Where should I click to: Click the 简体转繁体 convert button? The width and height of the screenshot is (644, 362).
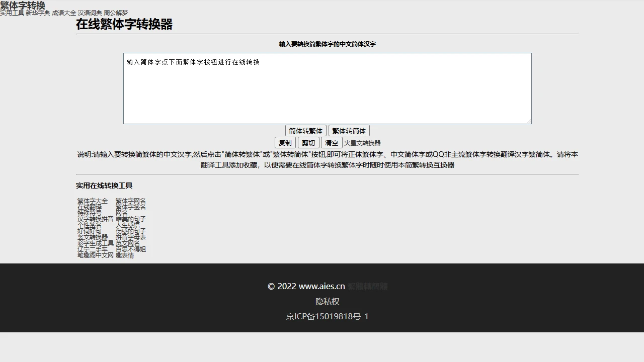(305, 131)
